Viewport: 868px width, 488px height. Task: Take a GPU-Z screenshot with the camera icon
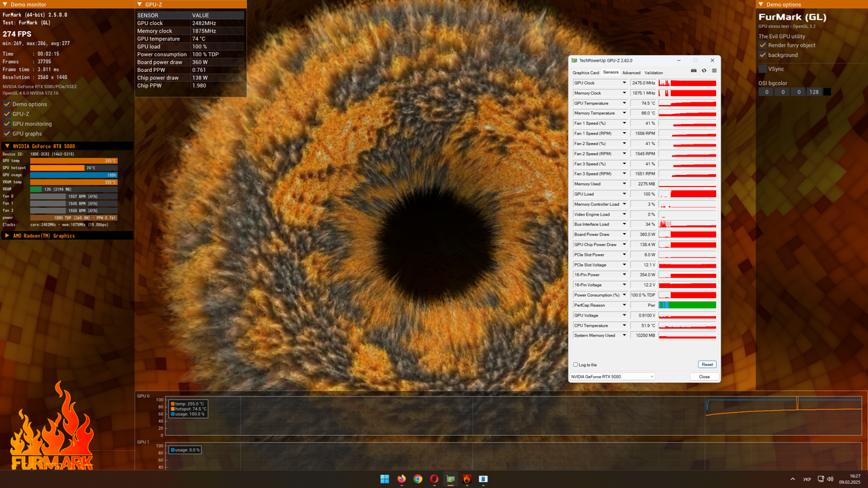pos(694,70)
